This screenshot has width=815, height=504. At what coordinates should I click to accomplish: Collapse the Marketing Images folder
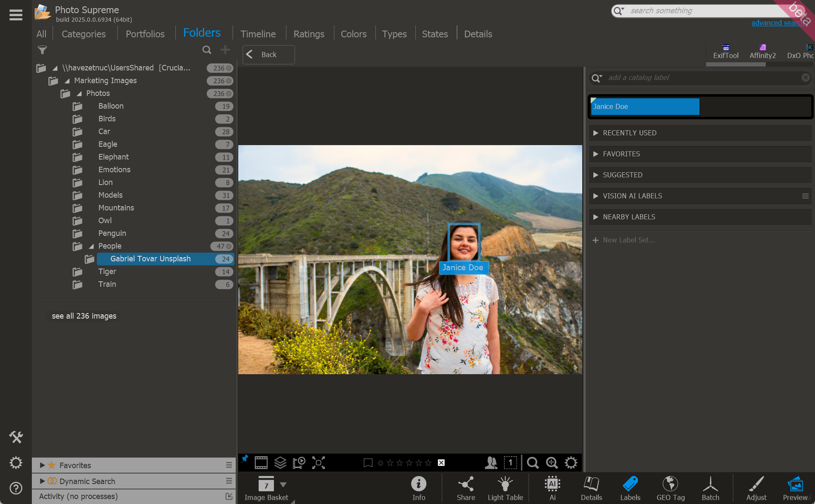67,81
